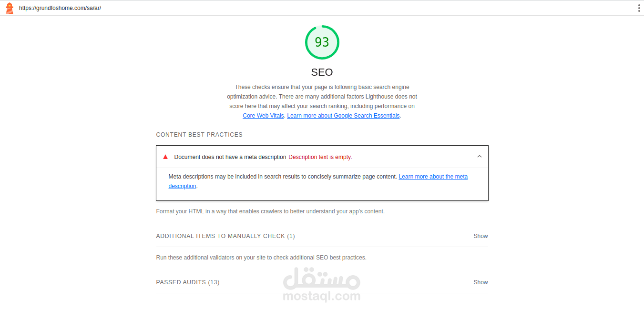
Task: Show the additional items to manually check
Action: [x=480, y=236]
